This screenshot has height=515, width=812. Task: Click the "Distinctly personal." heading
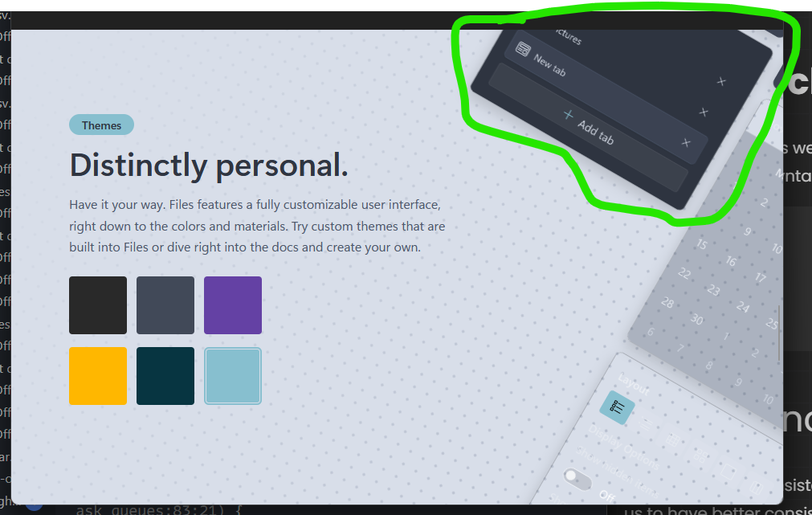coord(209,166)
